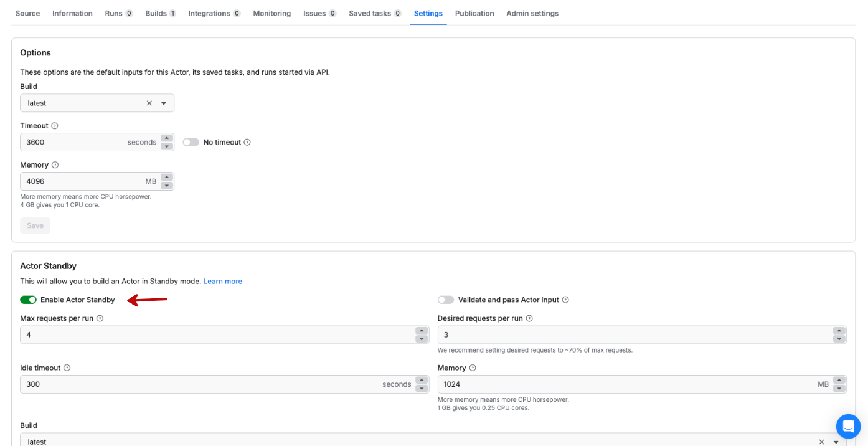The height and width of the screenshot is (446, 868).
Task: Click the Idle timeout help icon
Action: pos(67,368)
